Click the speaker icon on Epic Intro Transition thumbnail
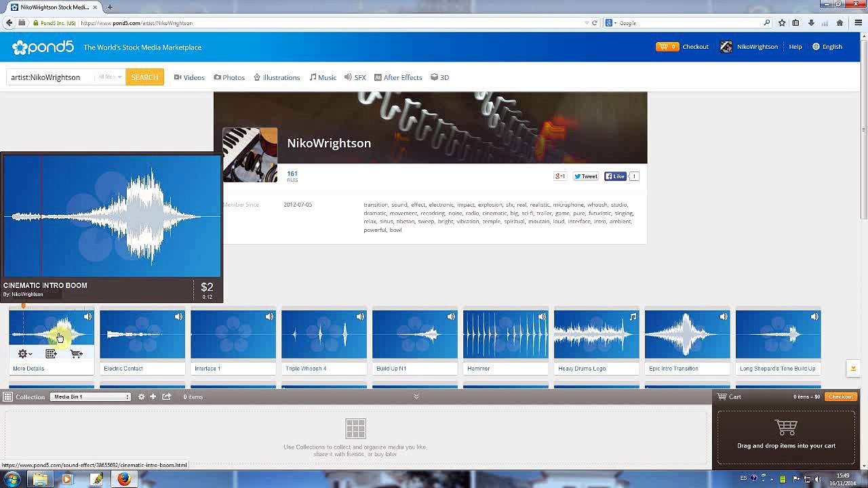 tap(724, 317)
